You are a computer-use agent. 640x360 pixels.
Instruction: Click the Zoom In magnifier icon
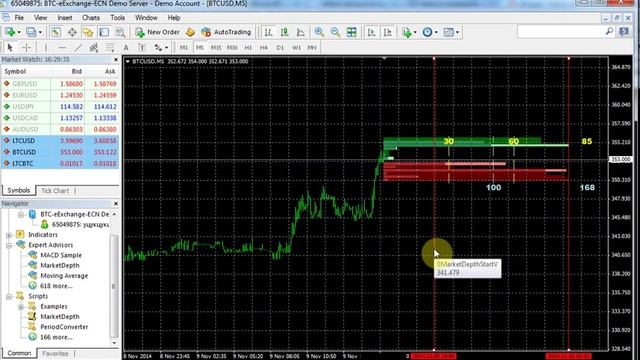point(319,32)
